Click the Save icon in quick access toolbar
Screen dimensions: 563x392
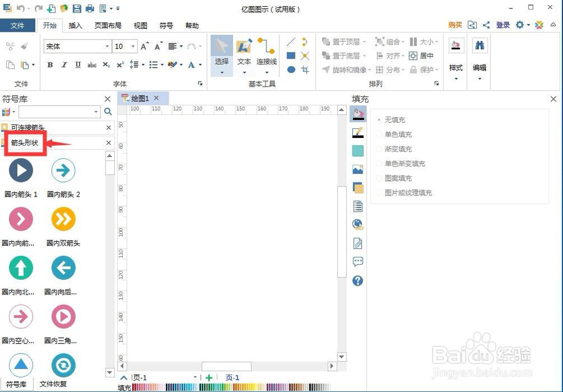tap(77, 8)
